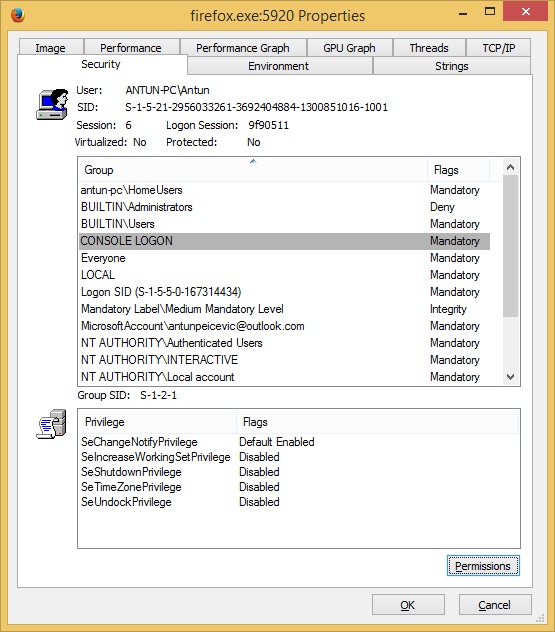Click the privilege server document icon
Viewport: 555px width, 632px height.
point(52,424)
